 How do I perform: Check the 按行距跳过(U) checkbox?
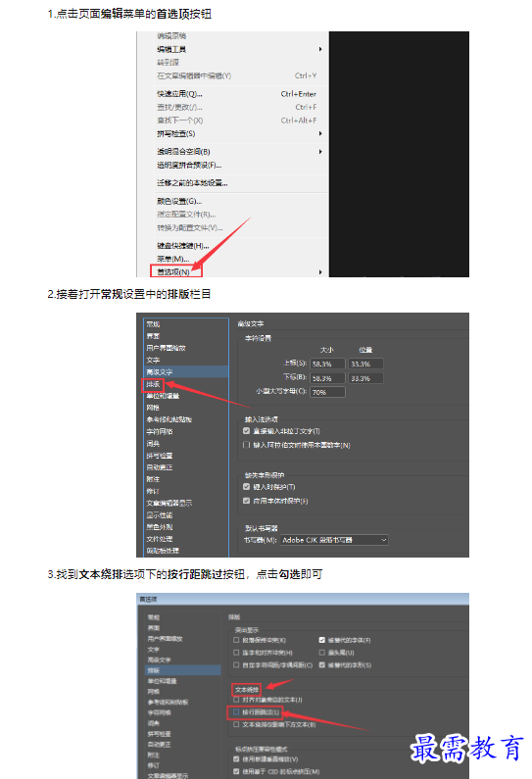(x=236, y=712)
